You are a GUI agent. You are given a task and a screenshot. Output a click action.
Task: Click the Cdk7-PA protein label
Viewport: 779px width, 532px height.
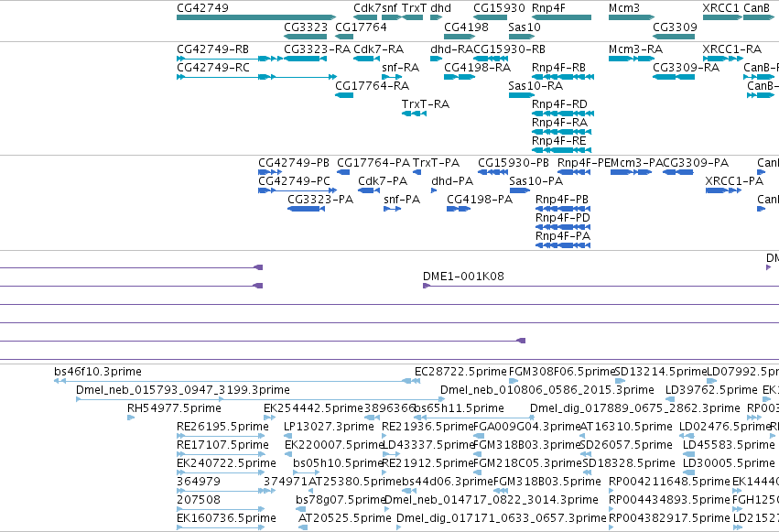(383, 181)
